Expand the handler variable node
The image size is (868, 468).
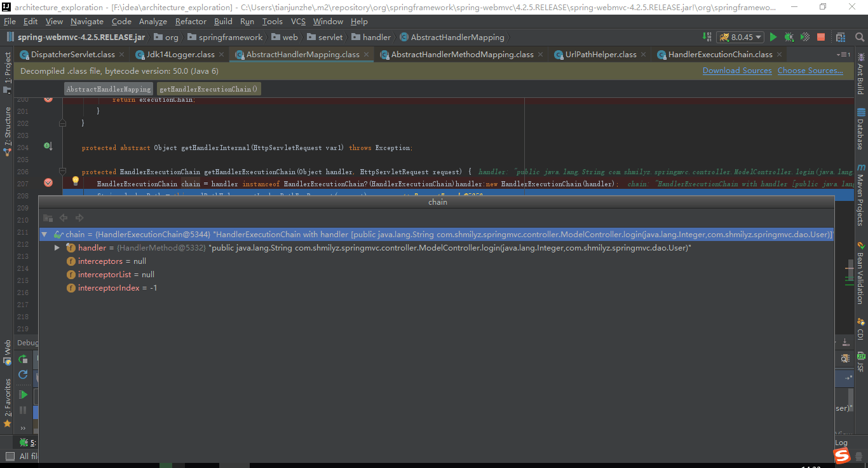(57, 247)
